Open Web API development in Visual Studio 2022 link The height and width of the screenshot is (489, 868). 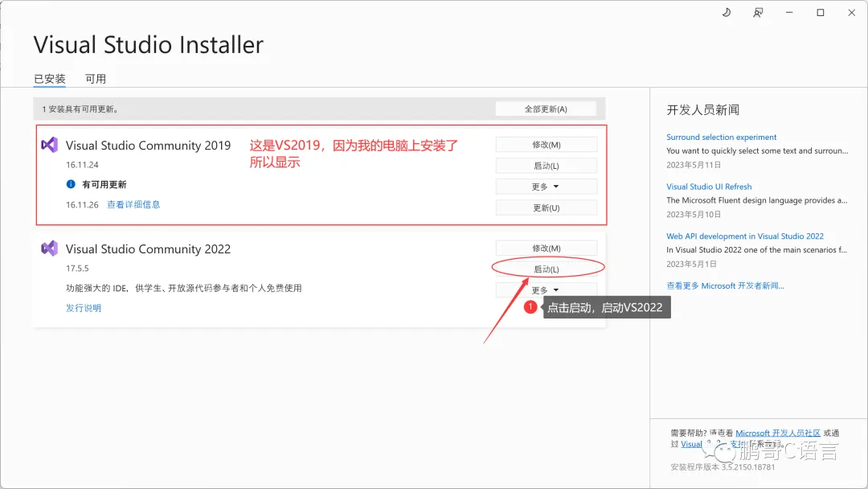[x=745, y=236]
